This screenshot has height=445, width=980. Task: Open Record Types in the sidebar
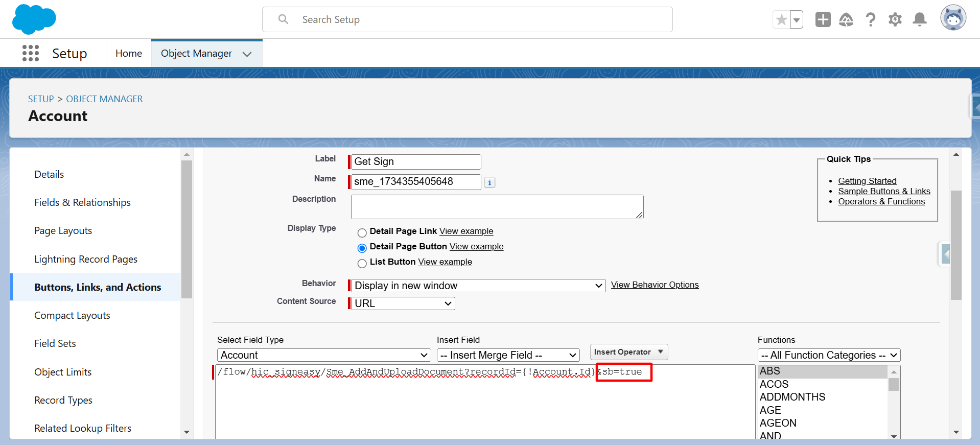coord(63,400)
